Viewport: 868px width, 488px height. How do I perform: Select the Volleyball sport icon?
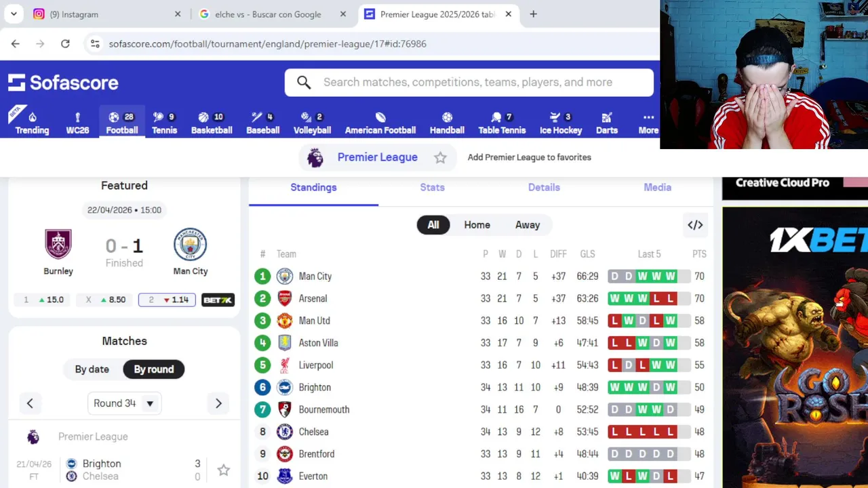(x=312, y=123)
